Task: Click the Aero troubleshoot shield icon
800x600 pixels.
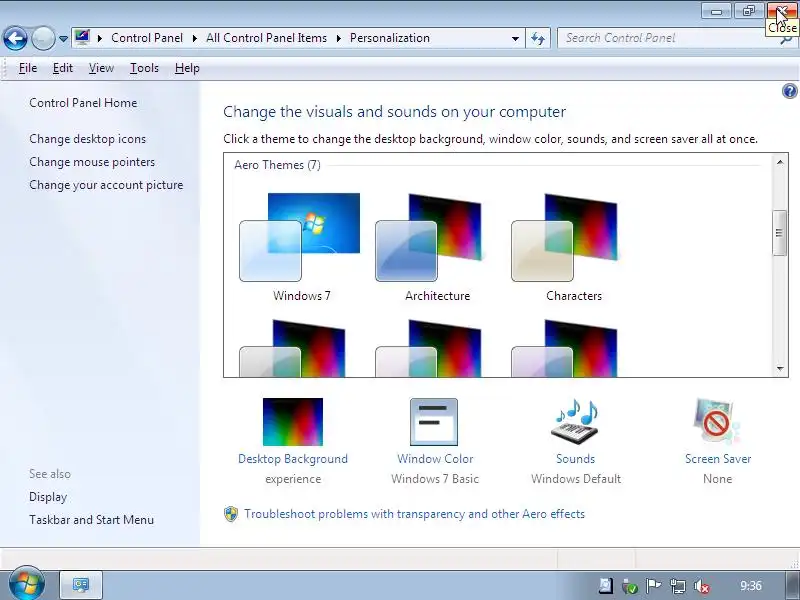Action: pos(231,514)
